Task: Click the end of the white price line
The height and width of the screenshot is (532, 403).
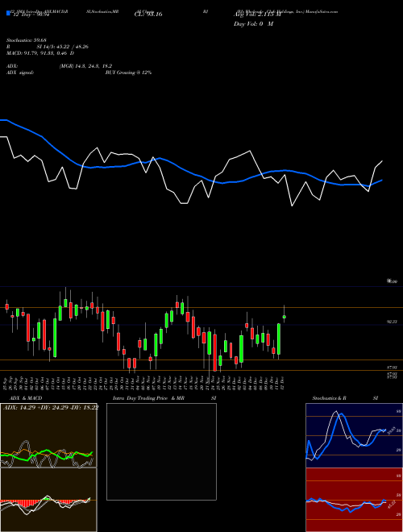Action: [x=382, y=161]
